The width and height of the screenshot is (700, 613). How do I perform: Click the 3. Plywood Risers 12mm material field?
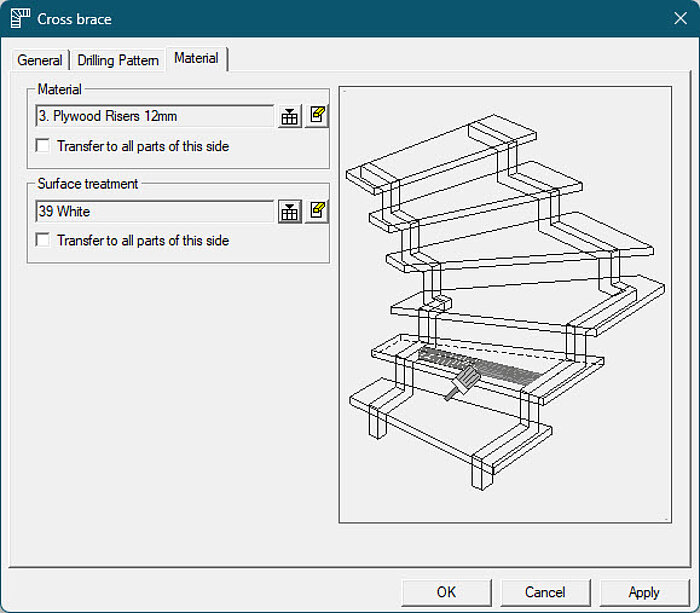click(x=154, y=116)
